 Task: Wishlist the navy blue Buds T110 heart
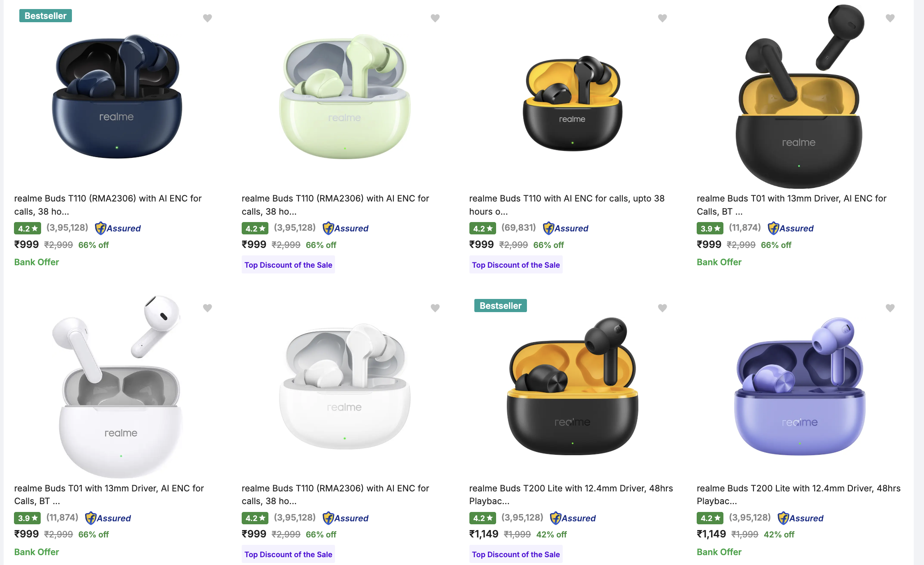click(208, 18)
